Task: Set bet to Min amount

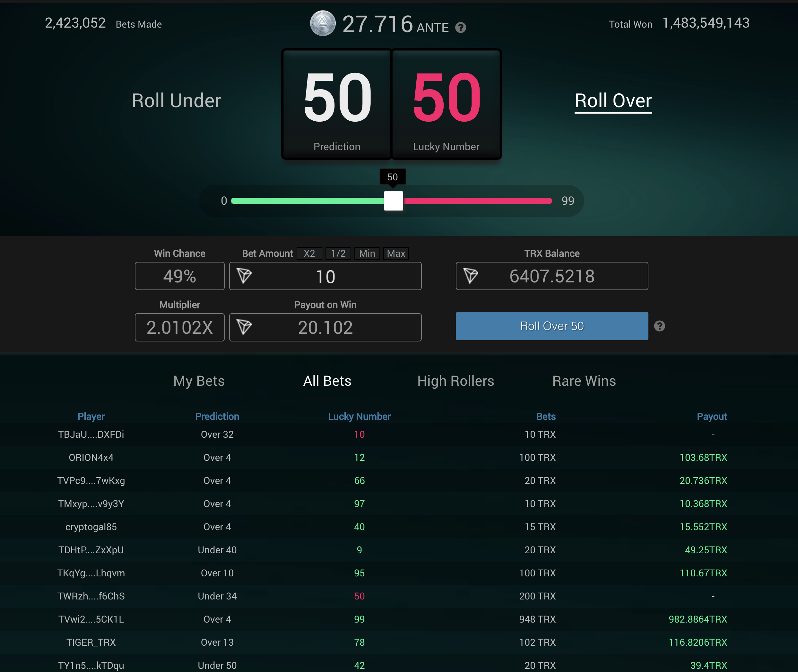Action: coord(367,253)
